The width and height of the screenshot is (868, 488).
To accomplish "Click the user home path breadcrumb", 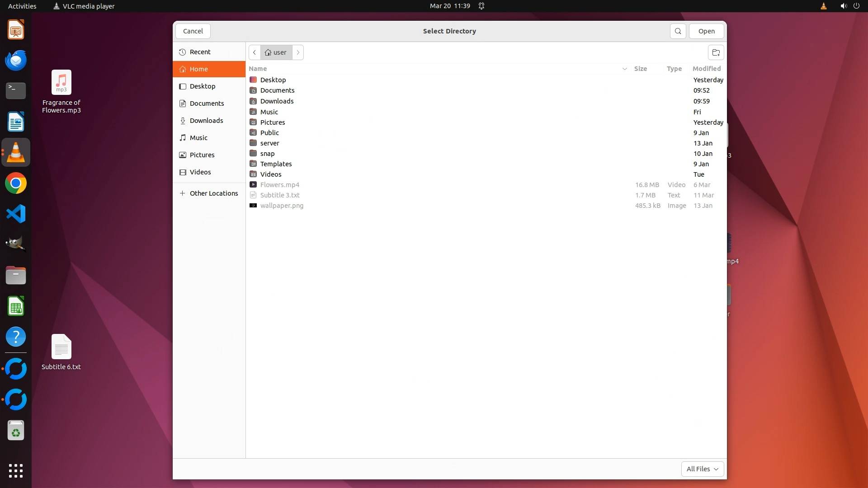I will (x=276, y=52).
